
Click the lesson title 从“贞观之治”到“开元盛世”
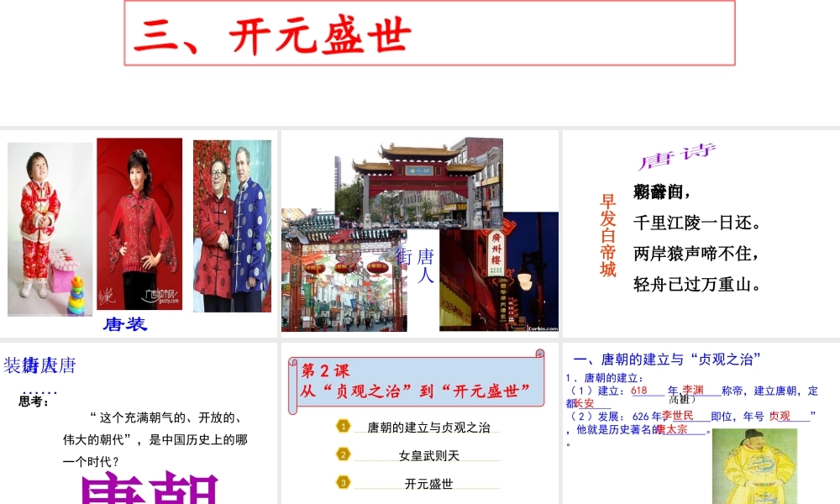tap(415, 391)
